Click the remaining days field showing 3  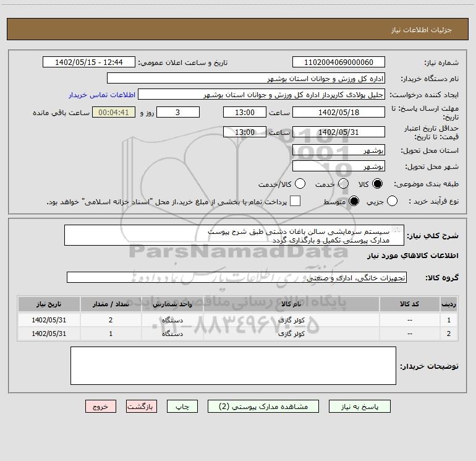(x=178, y=112)
